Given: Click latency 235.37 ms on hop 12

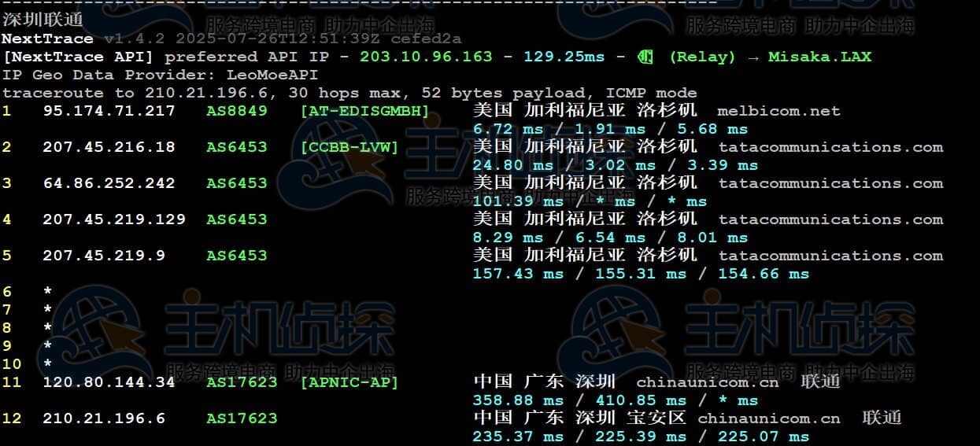Looking at the screenshot, I should point(518,437).
